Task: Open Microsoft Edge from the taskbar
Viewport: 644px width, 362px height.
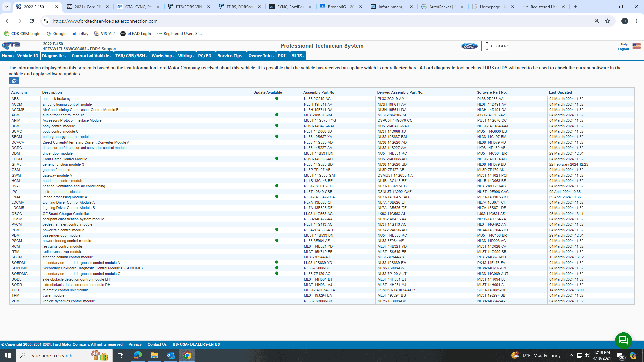Action: 138,355
